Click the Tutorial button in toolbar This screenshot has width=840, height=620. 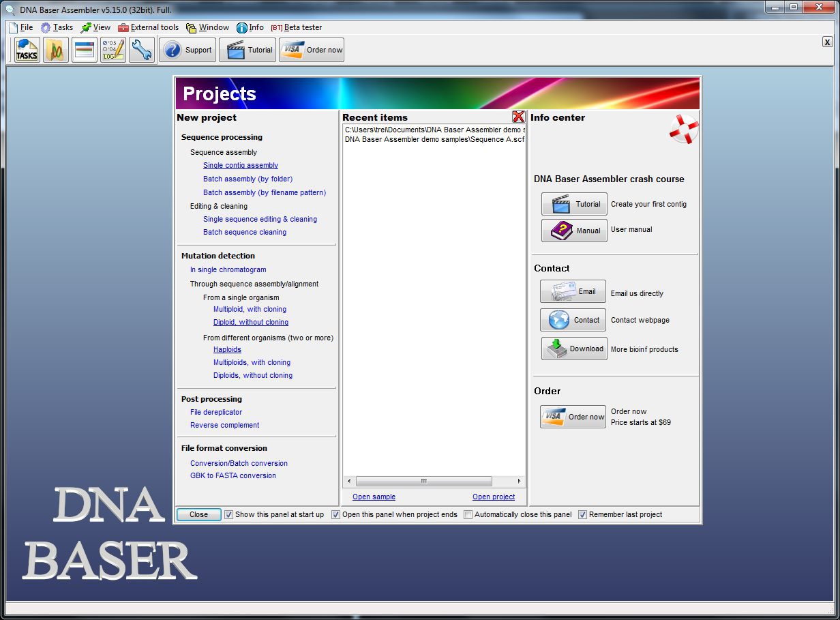tap(247, 50)
